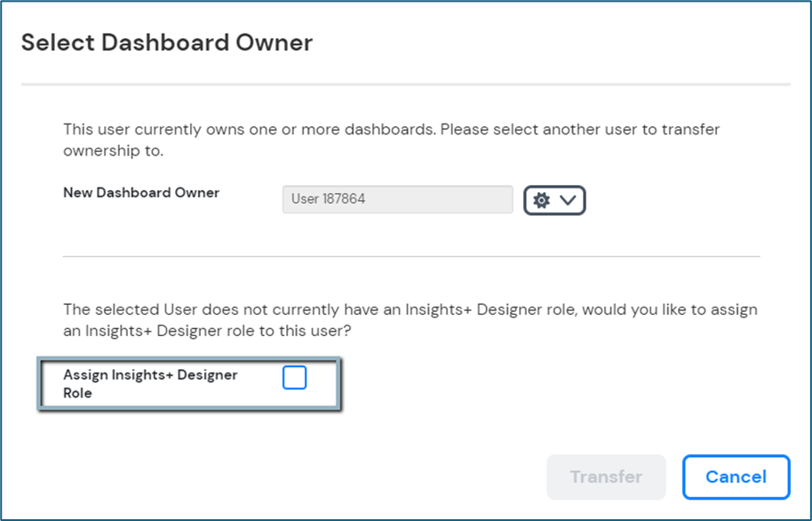Click the "Select Dashboard Owner" dialog title

tap(167, 43)
